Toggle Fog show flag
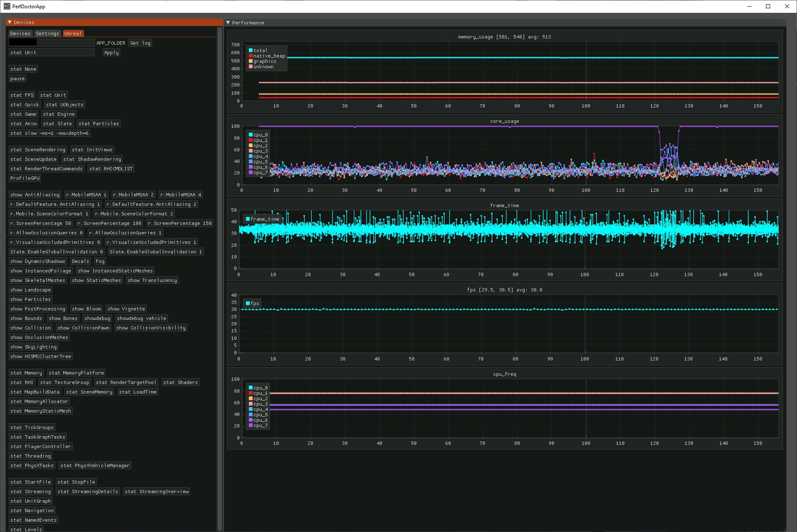This screenshot has height=532, width=797. (x=100, y=261)
